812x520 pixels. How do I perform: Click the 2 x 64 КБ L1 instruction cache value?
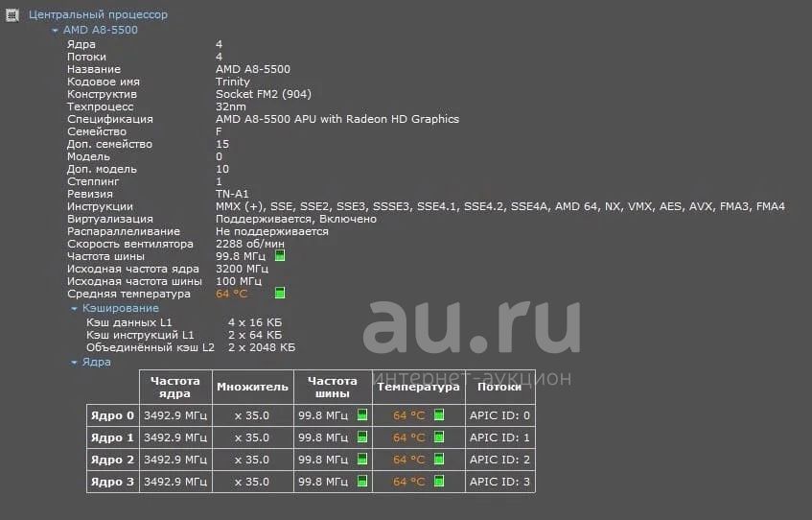pos(255,335)
